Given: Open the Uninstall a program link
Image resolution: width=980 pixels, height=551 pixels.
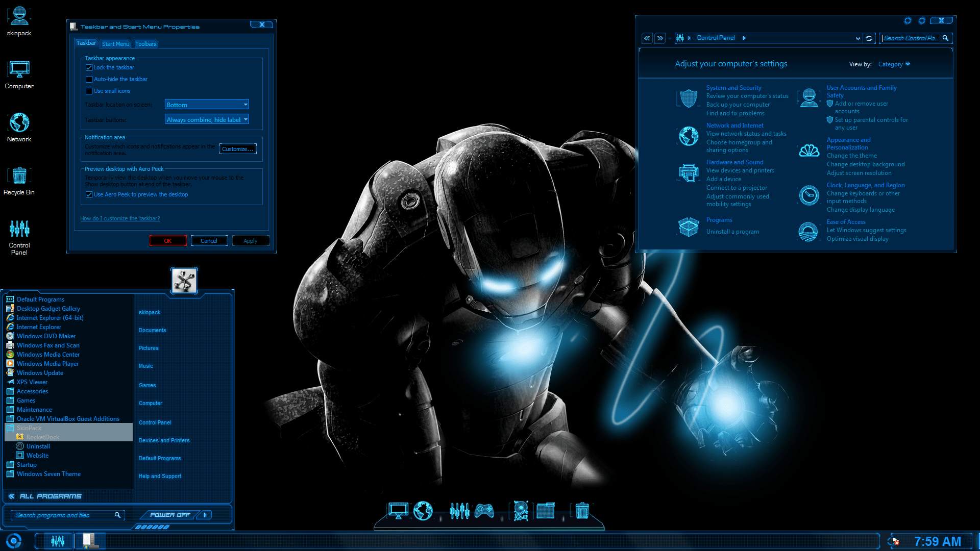Looking at the screenshot, I should click(x=732, y=232).
